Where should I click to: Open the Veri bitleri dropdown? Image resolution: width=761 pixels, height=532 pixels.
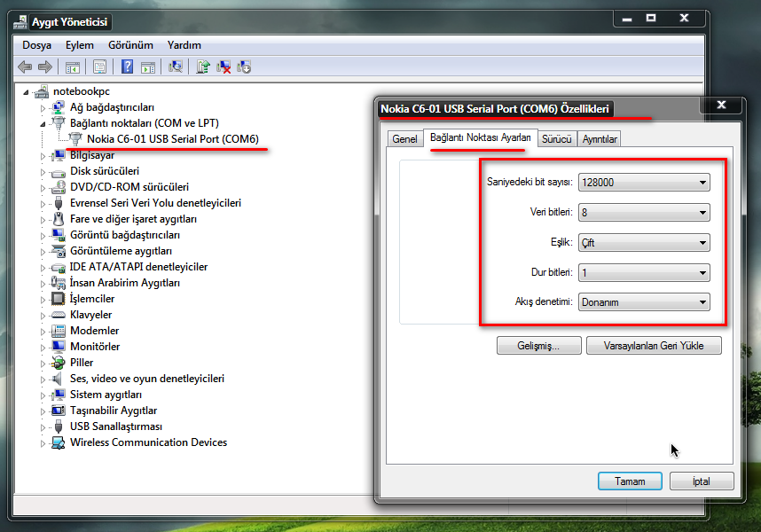pos(644,213)
